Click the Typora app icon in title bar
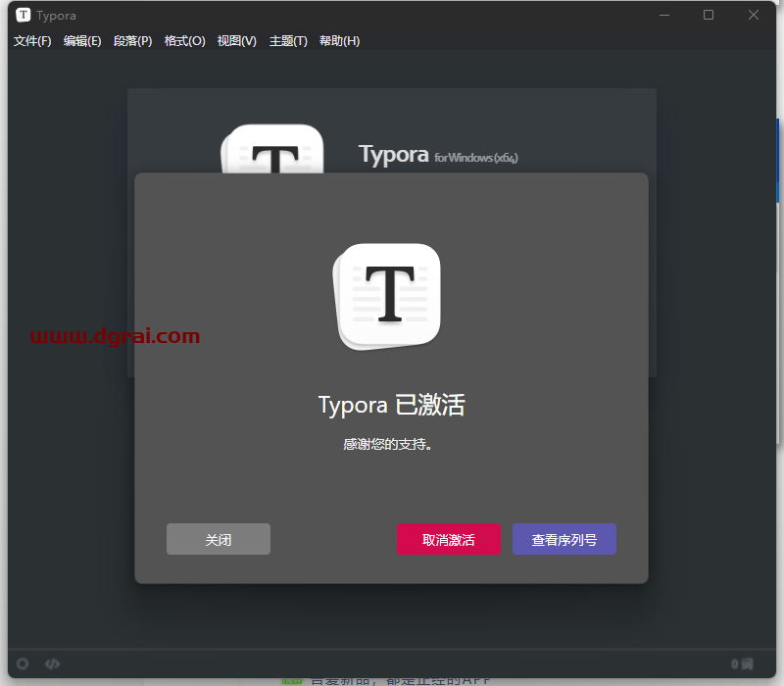 (23, 15)
